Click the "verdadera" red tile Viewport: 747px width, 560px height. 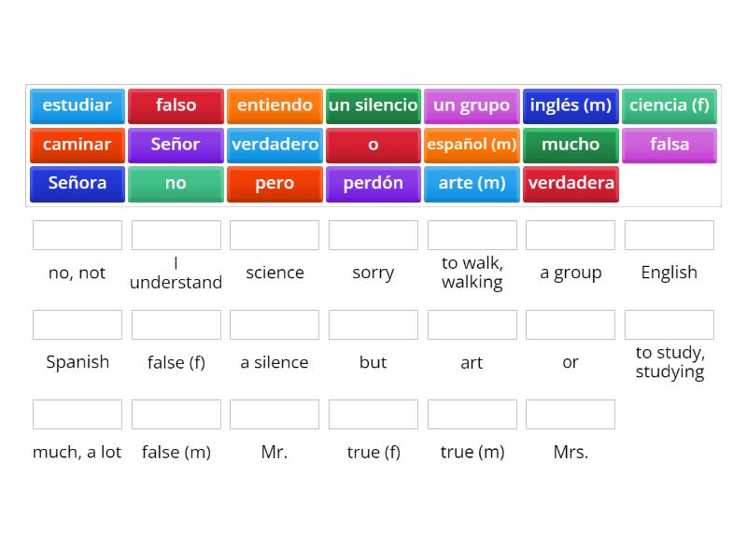[571, 184]
